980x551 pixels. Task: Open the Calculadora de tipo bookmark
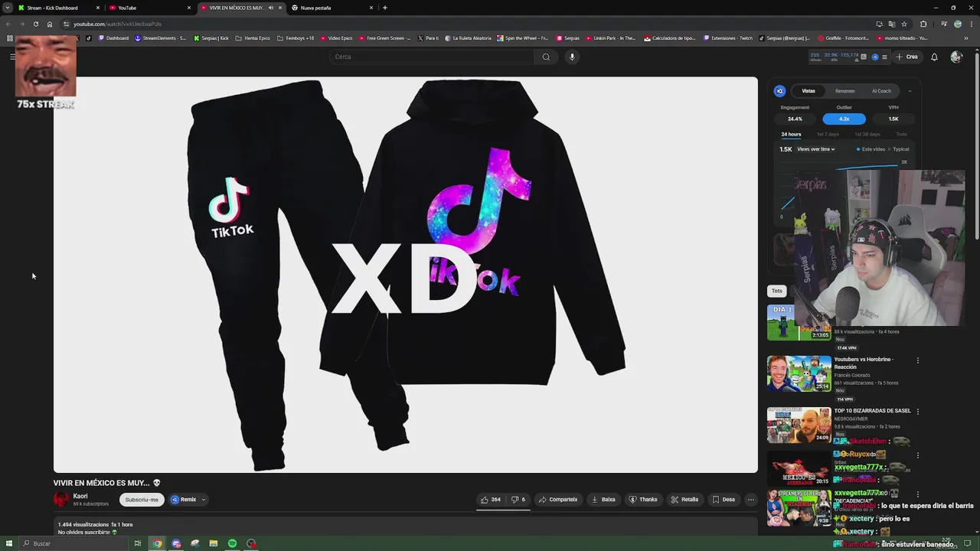(x=670, y=38)
